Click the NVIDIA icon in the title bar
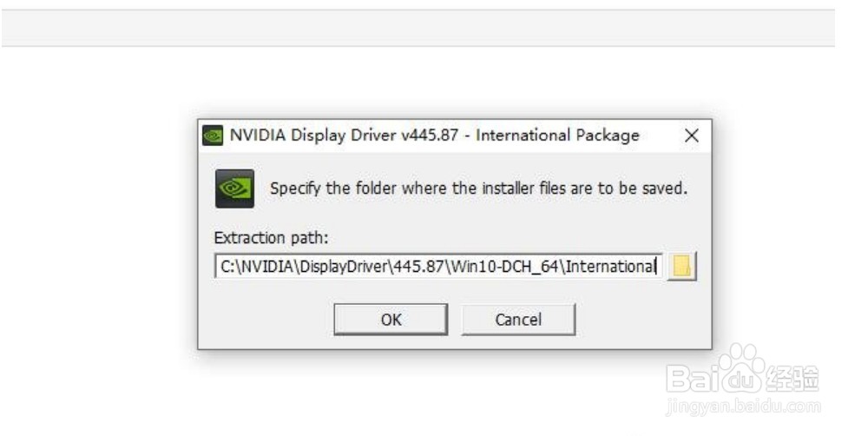The width and height of the screenshot is (868, 436). 213,135
